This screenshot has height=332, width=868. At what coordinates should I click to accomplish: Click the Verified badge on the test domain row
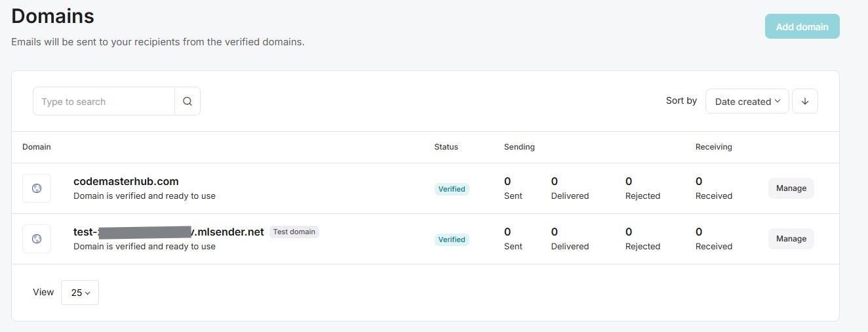tap(452, 239)
